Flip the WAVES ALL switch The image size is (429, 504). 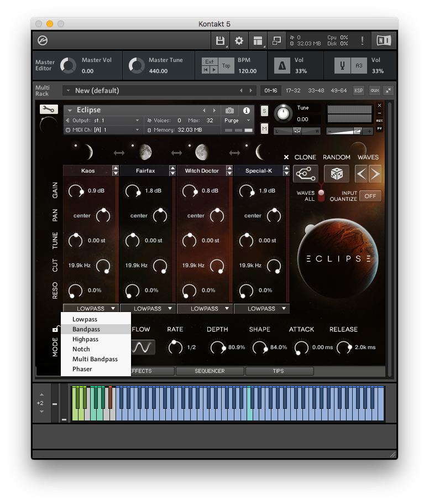pos(321,195)
